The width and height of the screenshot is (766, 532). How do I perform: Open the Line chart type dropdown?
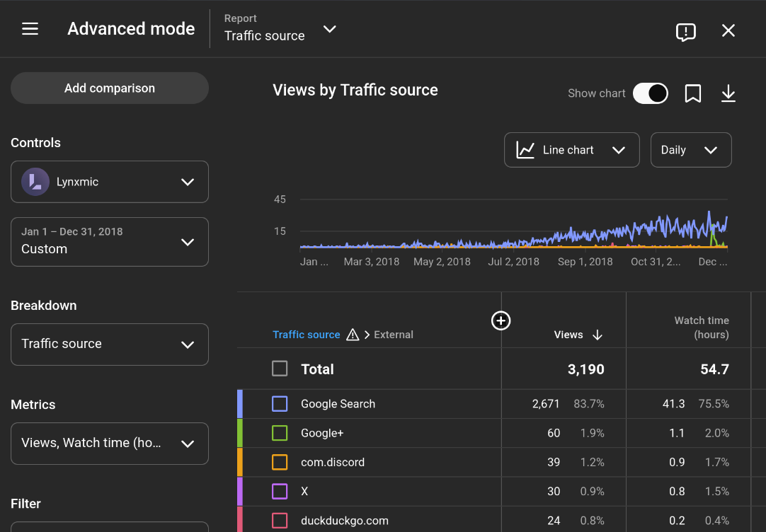pos(571,150)
